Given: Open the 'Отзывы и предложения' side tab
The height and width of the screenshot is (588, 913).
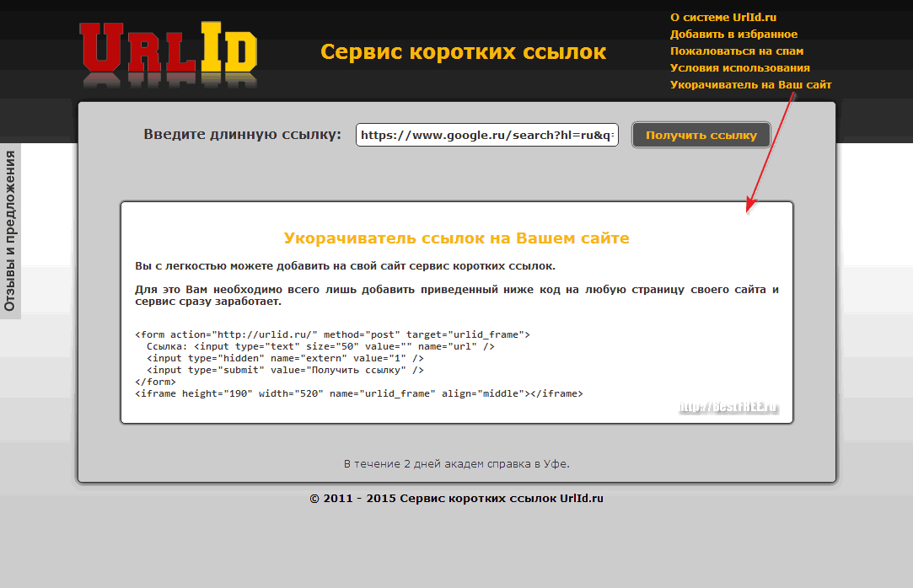Looking at the screenshot, I should tap(11, 230).
